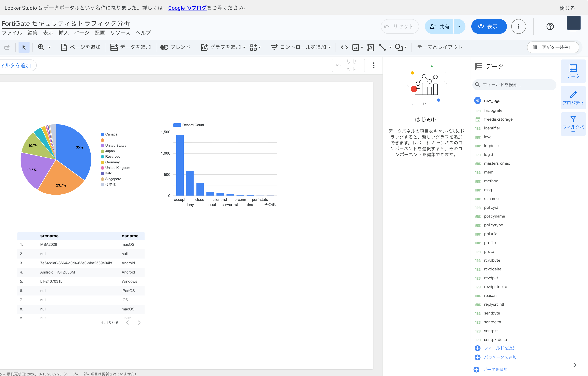Click the table next page arrow

tap(139, 323)
